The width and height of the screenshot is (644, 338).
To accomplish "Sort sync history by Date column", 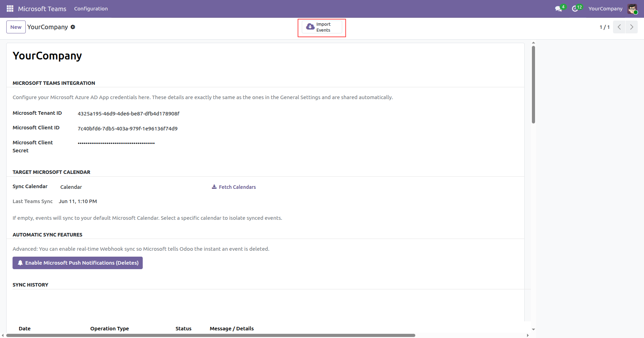I will [x=25, y=329].
